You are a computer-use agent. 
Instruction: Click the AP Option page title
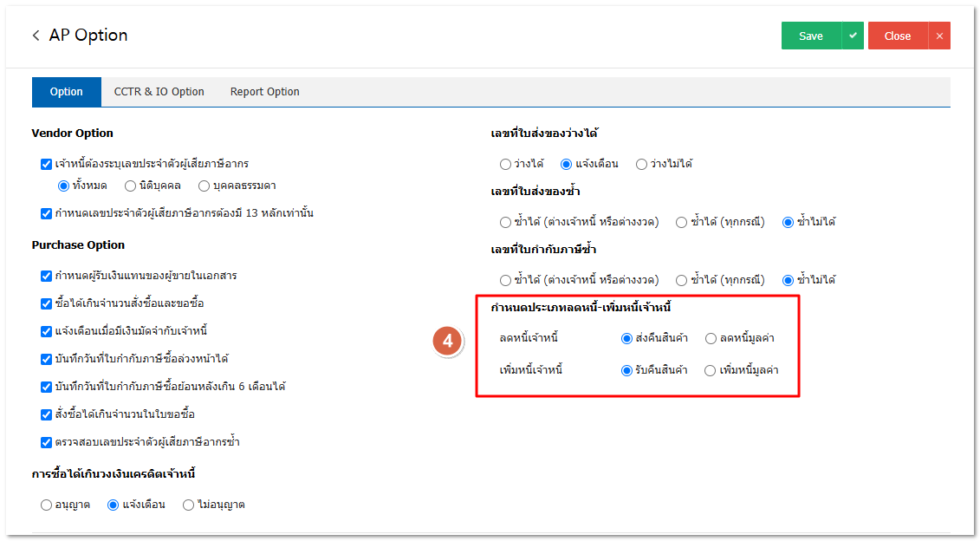click(88, 35)
